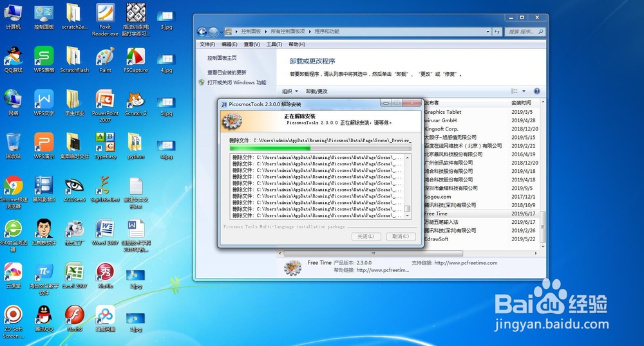Screen dimensions: 644x346
Task: Open PowerPoint 2007 shortcut
Action: pyautogui.click(x=105, y=106)
